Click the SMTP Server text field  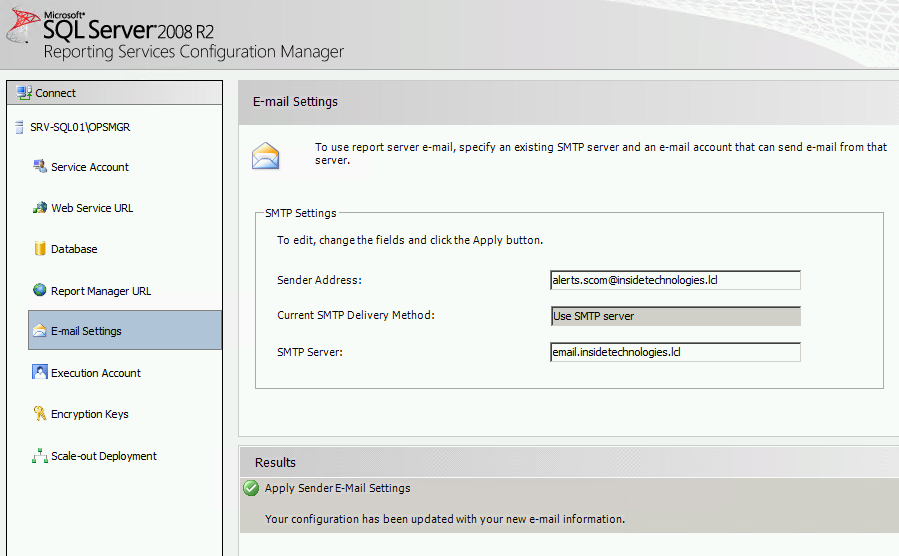pyautogui.click(x=675, y=352)
